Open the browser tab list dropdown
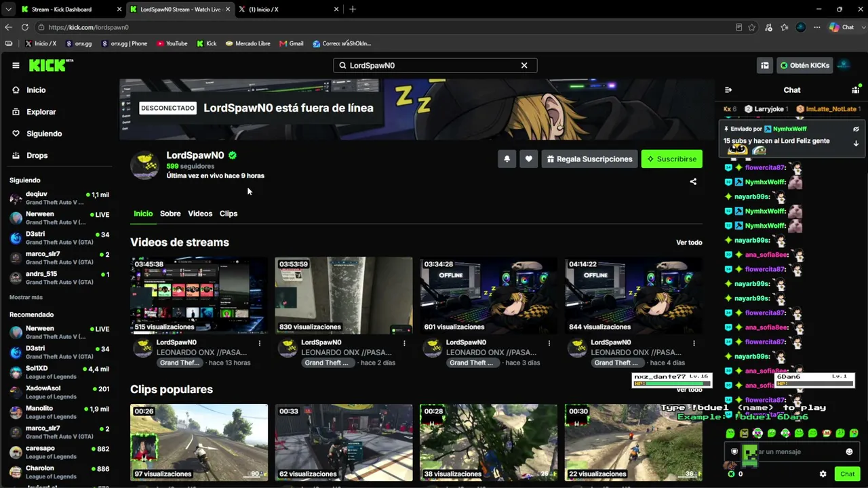The height and width of the screenshot is (488, 868). [x=8, y=9]
